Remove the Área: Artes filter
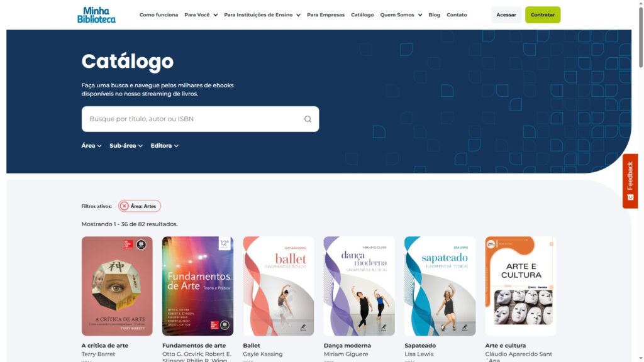Screen dimensions: 644x362 (125, 206)
